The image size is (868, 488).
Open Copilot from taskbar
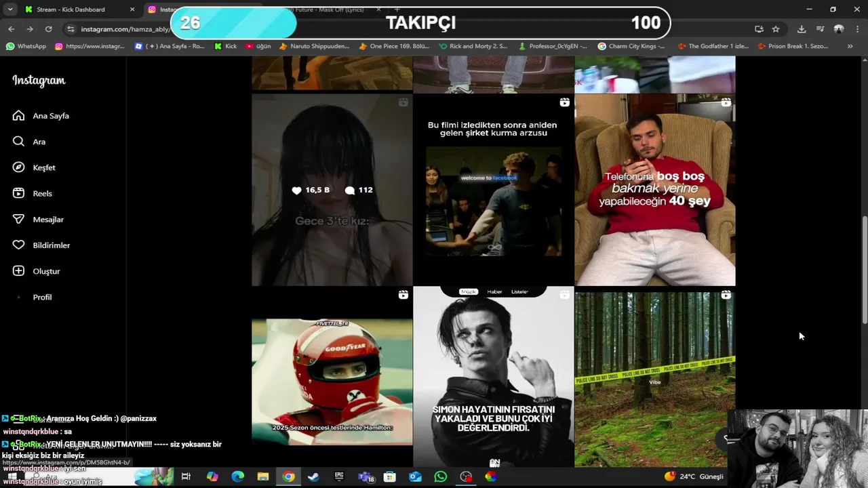(212, 476)
